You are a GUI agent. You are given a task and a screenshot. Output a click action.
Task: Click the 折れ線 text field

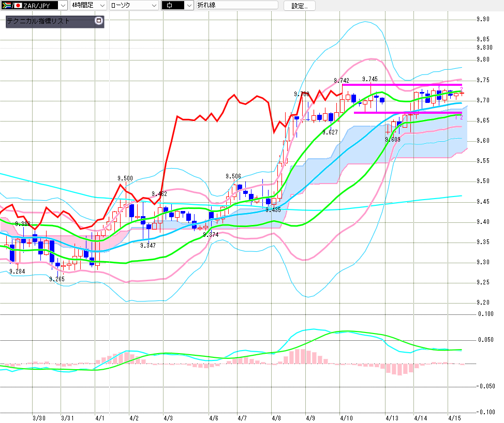[236, 5]
